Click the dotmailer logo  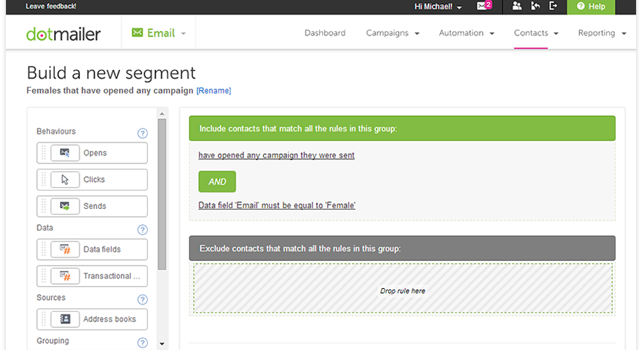coord(63,34)
